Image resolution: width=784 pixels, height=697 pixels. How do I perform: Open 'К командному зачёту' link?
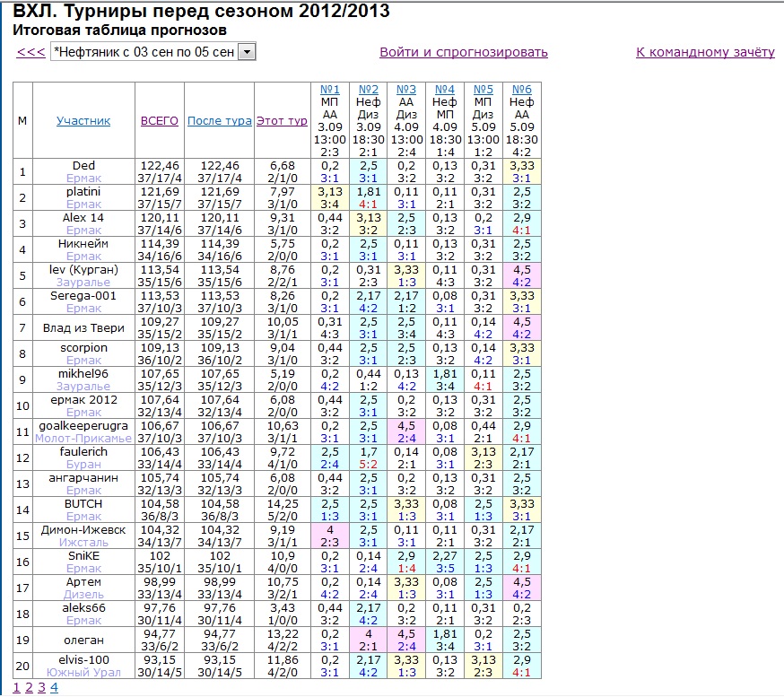tap(705, 52)
